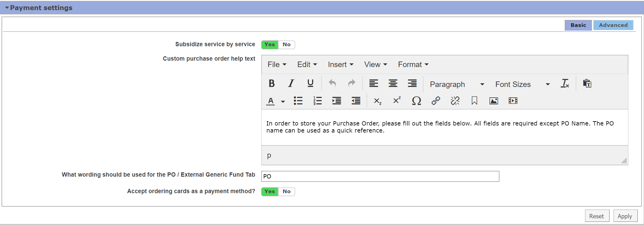Enable Yes for Subsidize service by service

click(x=269, y=45)
